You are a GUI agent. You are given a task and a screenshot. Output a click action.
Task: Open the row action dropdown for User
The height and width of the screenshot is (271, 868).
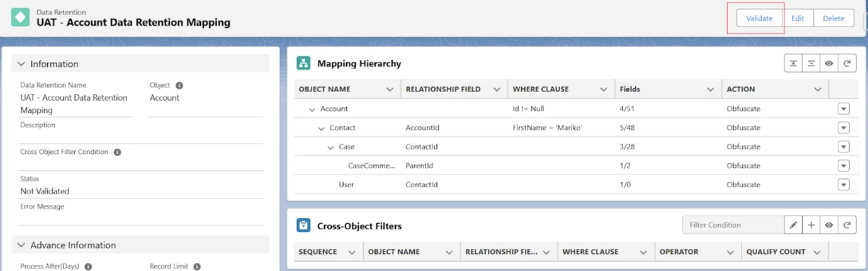(x=844, y=185)
